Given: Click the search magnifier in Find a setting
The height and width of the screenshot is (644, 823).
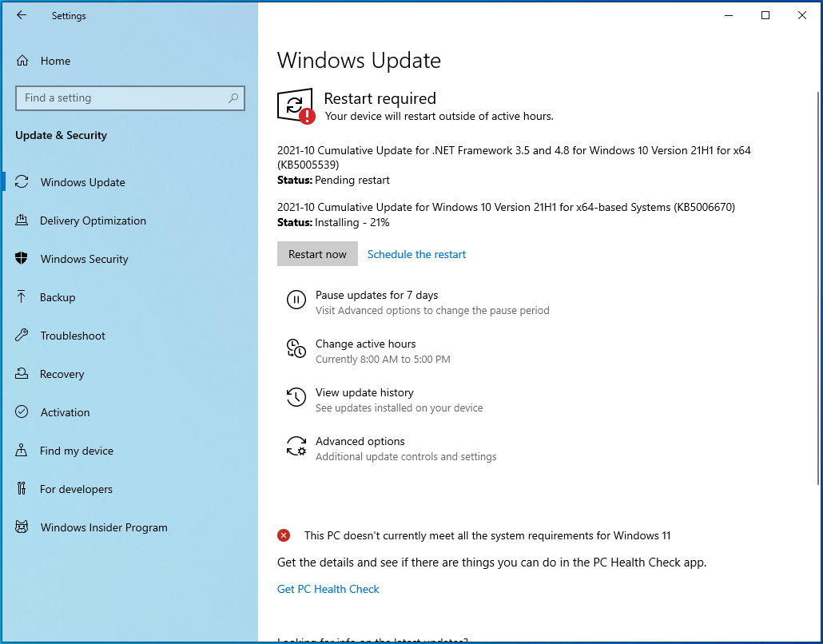Looking at the screenshot, I should coord(233,97).
